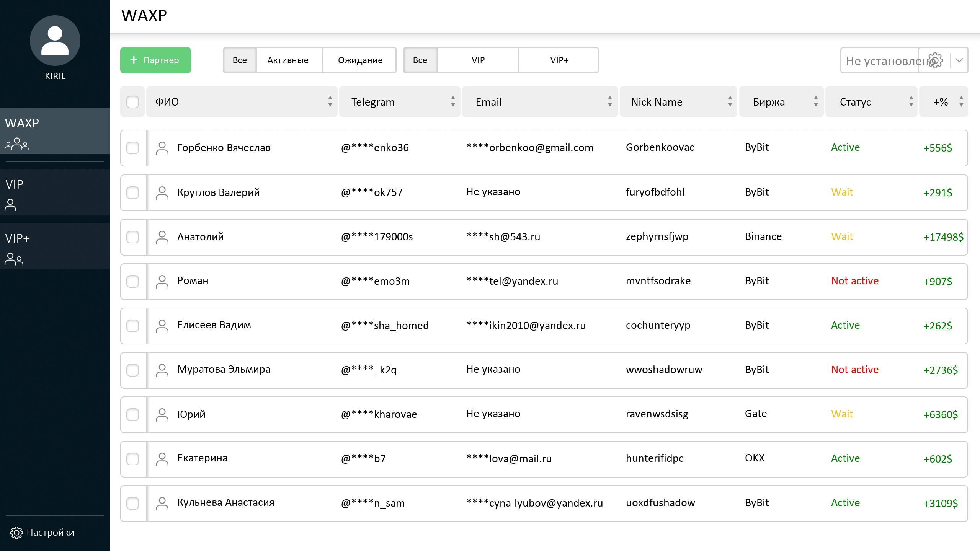Click user icon beside Горбенко Вячеслав
Image resolution: width=980 pixels, height=551 pixels.
pos(162,148)
